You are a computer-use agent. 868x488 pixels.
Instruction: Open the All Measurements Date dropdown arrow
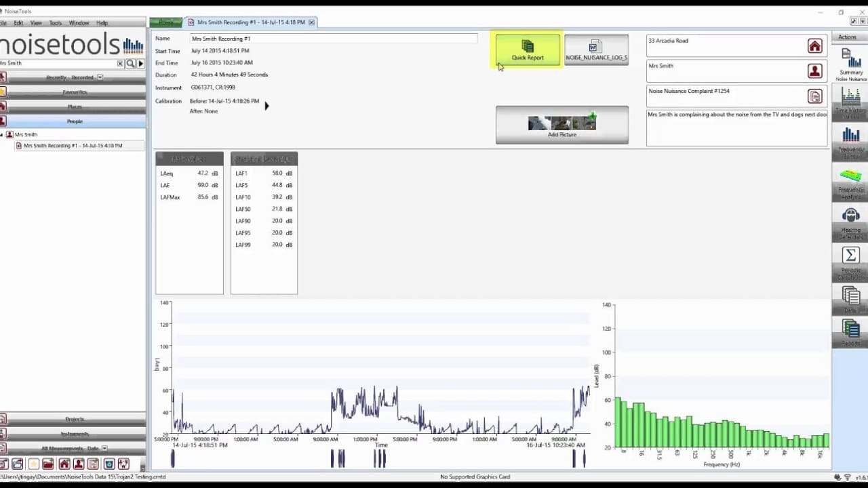click(104, 449)
